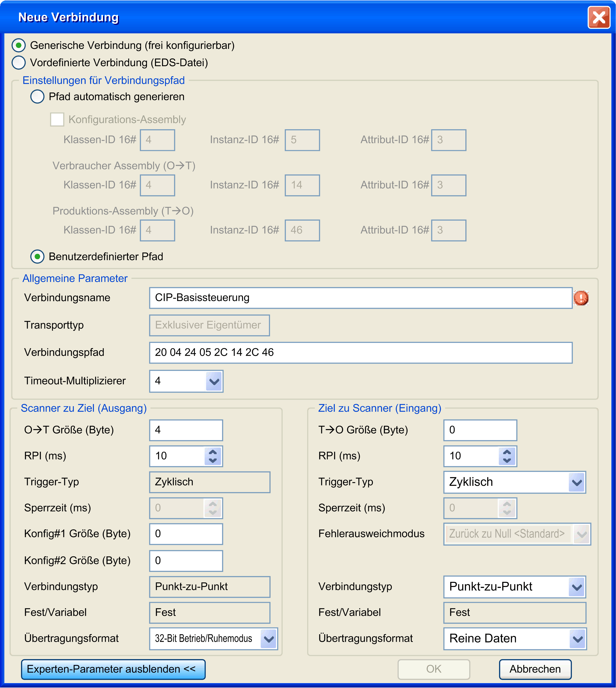Screen dimensions: 616x688
Task: Click Fest/Variabel field in Ziel zu Scanner
Action: [x=515, y=613]
